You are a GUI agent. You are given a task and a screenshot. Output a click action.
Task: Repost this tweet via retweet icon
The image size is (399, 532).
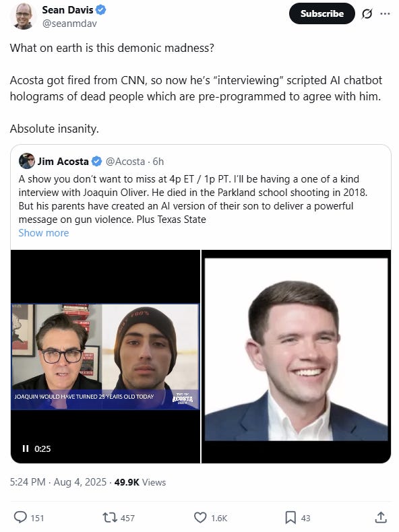pyautogui.click(x=109, y=517)
